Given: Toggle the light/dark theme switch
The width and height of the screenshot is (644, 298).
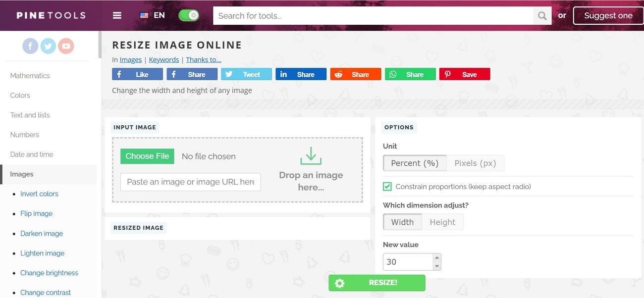Looking at the screenshot, I should pyautogui.click(x=189, y=15).
